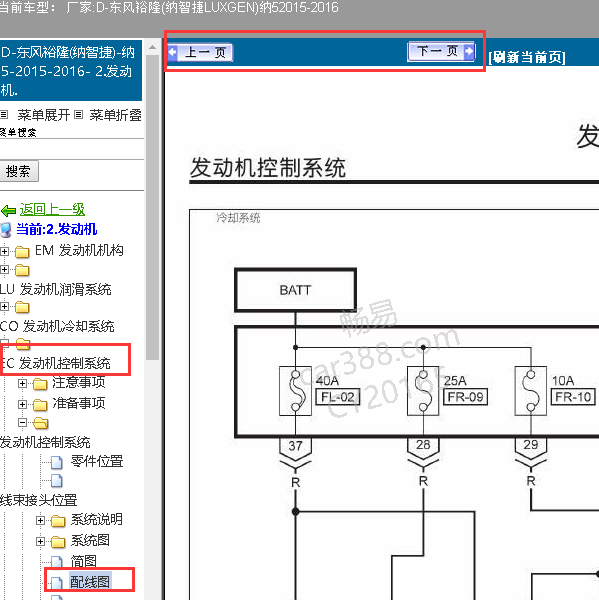Image resolution: width=599 pixels, height=600 pixels.
Task: Collapse the EC 发动机控制系统 top node
Action: [4, 343]
